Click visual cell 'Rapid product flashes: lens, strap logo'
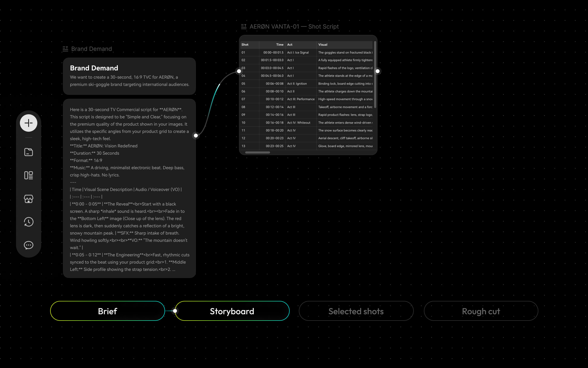The width and height of the screenshot is (588, 368). pos(345,115)
